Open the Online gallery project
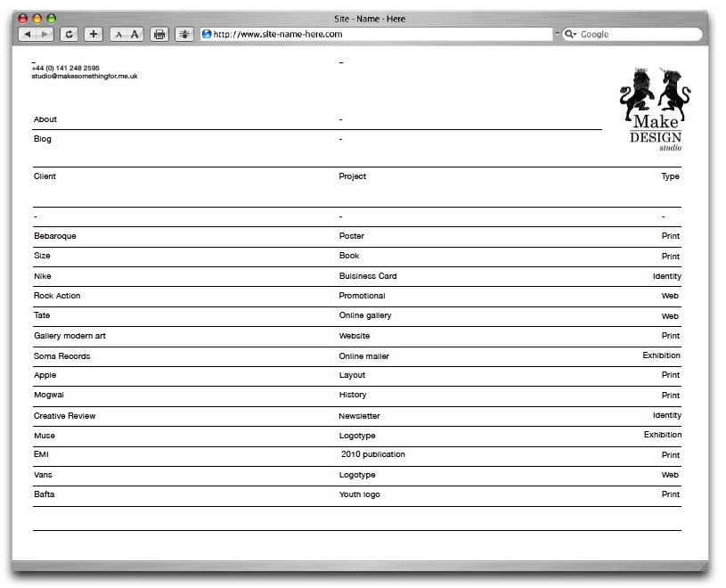Image resolution: width=726 pixels, height=588 pixels. click(x=365, y=315)
